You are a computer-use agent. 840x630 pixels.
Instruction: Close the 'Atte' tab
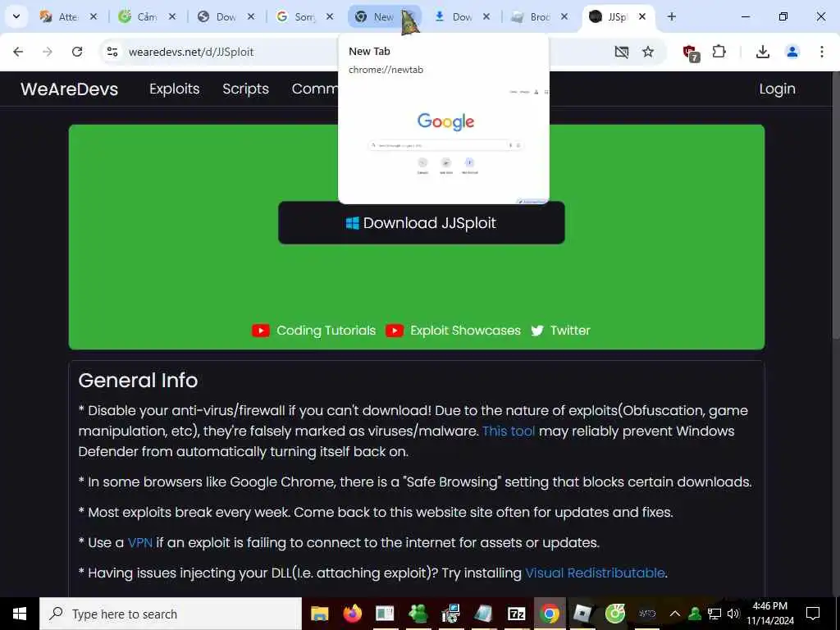[x=94, y=16]
